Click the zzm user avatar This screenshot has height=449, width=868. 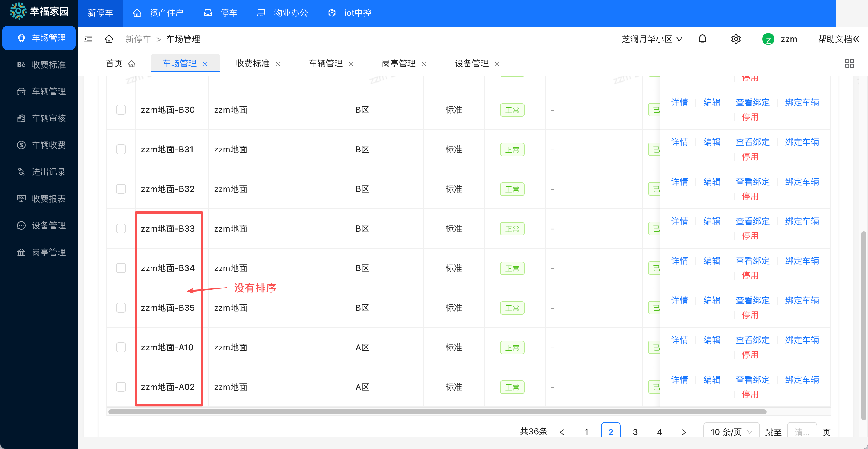(768, 39)
